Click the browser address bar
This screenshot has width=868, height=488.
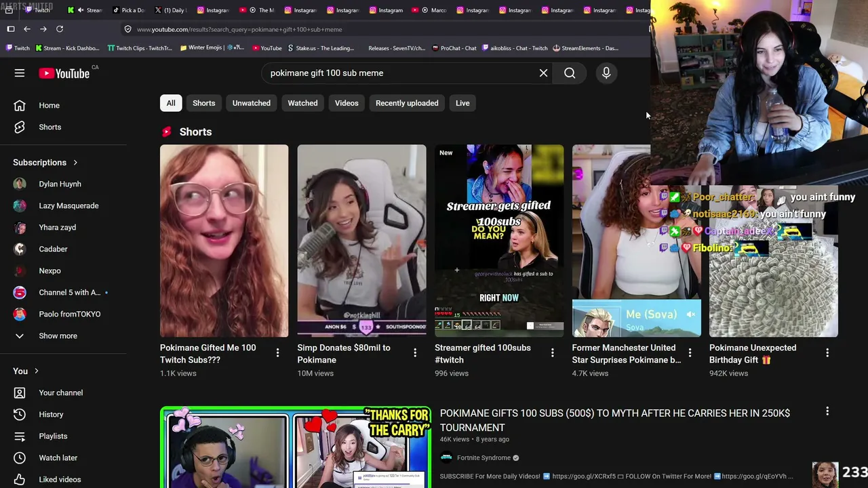pyautogui.click(x=387, y=29)
